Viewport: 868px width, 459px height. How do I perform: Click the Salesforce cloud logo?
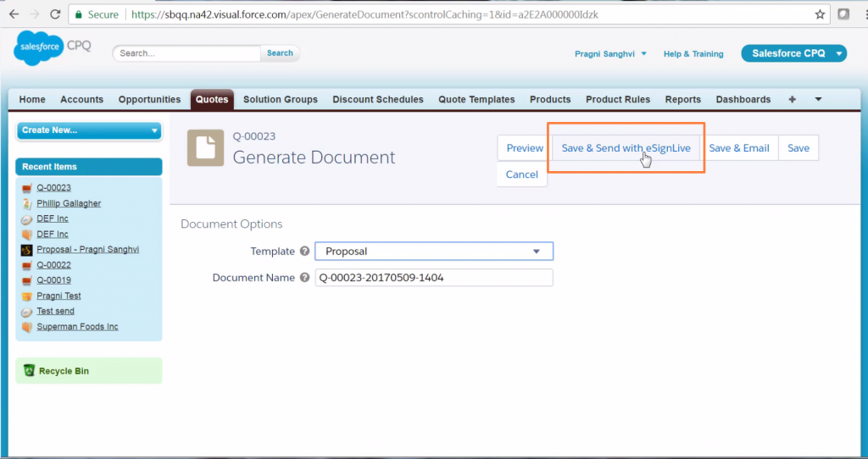[39, 47]
